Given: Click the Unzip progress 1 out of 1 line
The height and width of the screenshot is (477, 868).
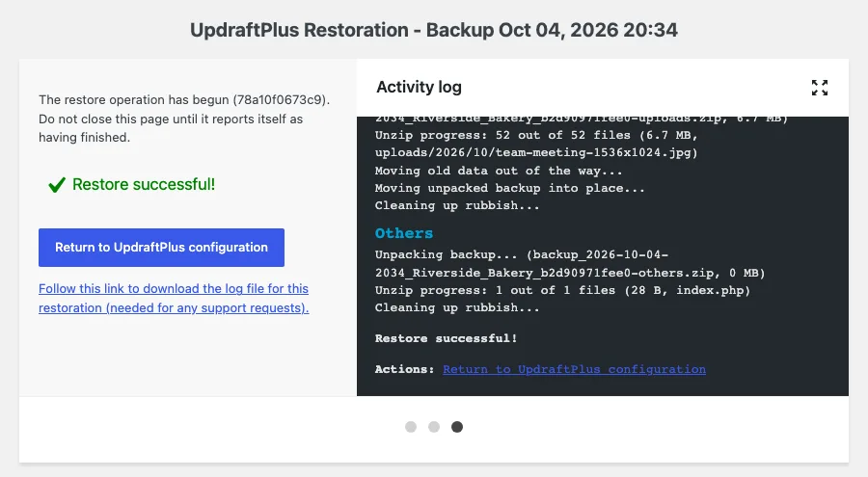Looking at the screenshot, I should (x=562, y=290).
